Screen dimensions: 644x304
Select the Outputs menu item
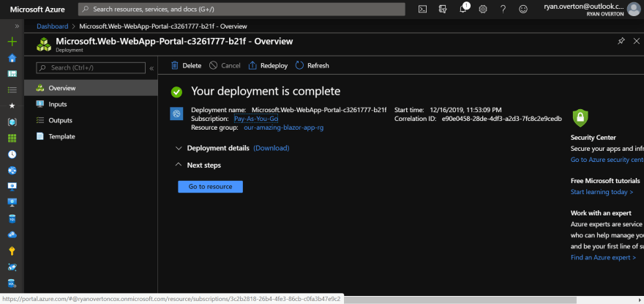[x=91, y=120]
